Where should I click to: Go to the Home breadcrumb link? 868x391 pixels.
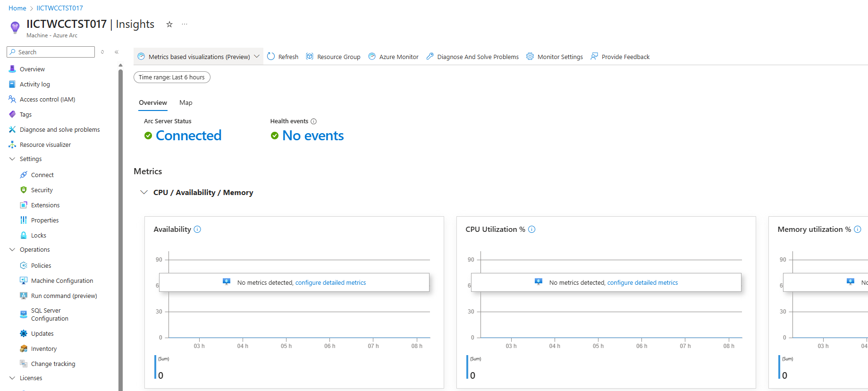[17, 8]
